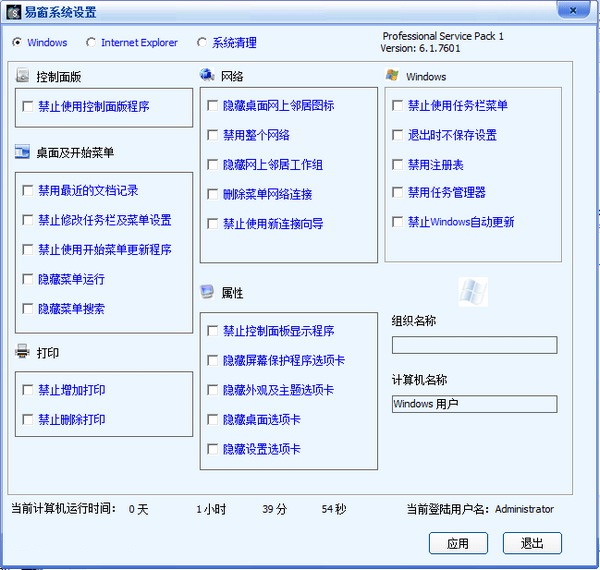Enable 隐藏桌面网上邻居图标 checkbox
The width and height of the screenshot is (600, 570).
coord(212,105)
